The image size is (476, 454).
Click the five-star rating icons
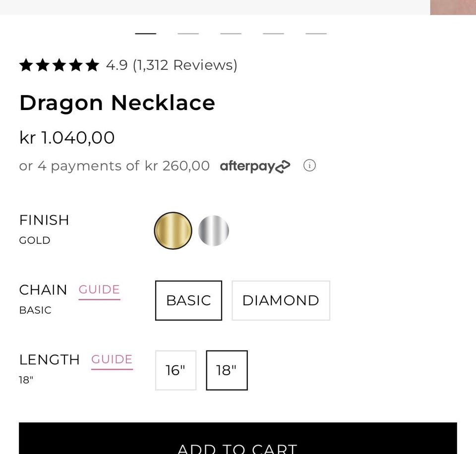coord(59,65)
